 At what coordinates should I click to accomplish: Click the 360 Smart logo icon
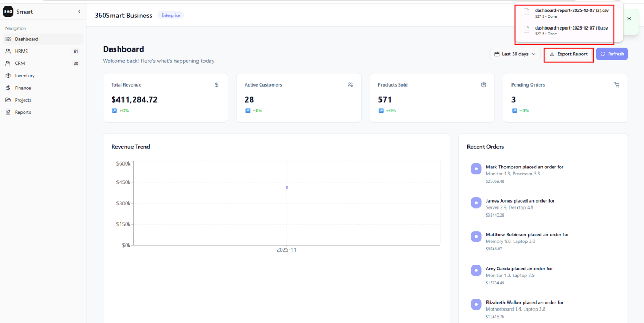8,11
